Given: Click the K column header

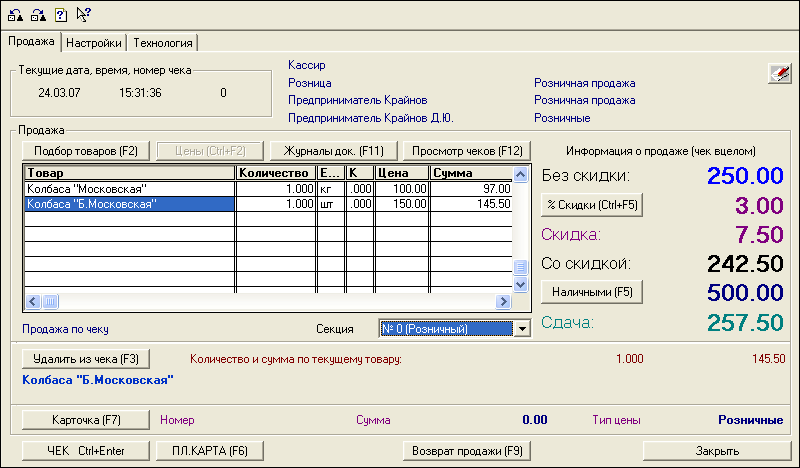Looking at the screenshot, I should 360,173.
